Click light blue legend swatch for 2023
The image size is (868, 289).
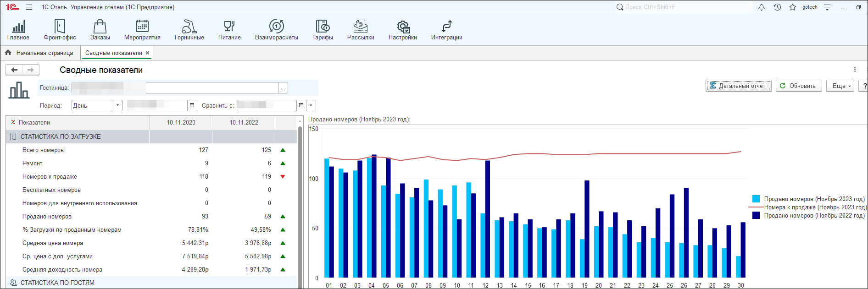click(x=756, y=199)
